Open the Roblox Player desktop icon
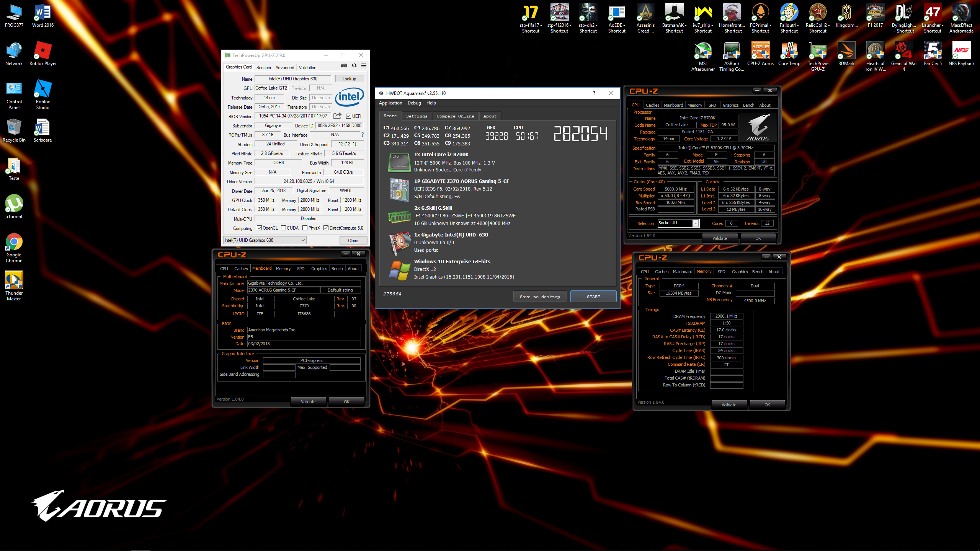The width and height of the screenshot is (980, 551). click(43, 54)
